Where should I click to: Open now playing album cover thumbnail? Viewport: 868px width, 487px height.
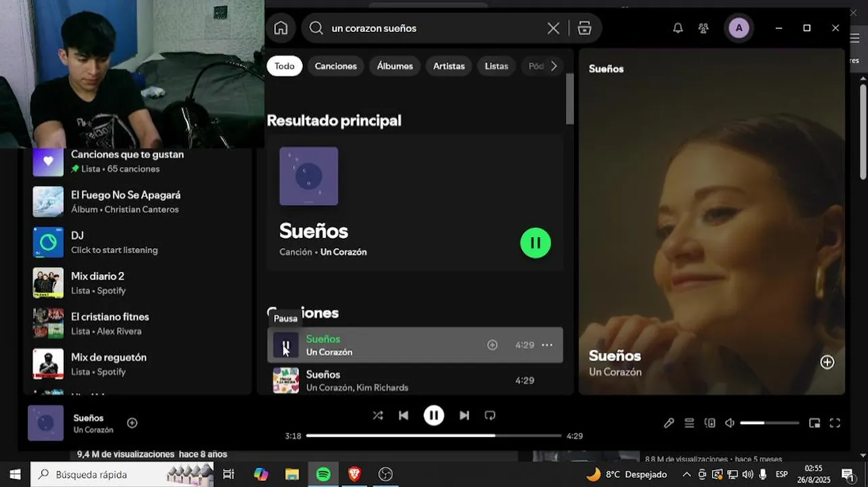[x=45, y=423]
